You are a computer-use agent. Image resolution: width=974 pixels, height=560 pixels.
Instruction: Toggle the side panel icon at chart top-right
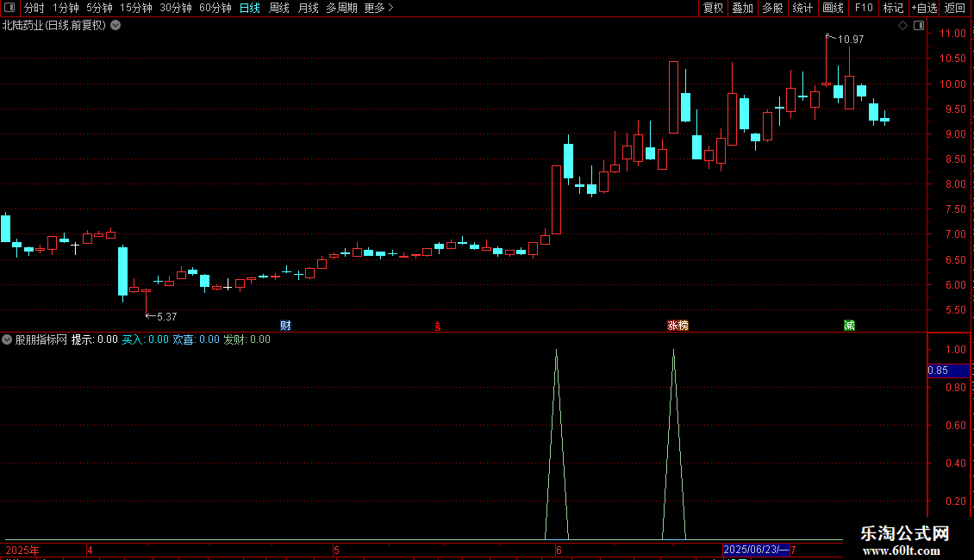(919, 26)
